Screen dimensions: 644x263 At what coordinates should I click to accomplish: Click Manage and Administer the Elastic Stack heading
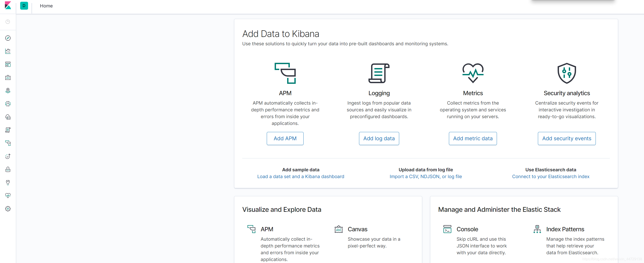pyautogui.click(x=499, y=210)
